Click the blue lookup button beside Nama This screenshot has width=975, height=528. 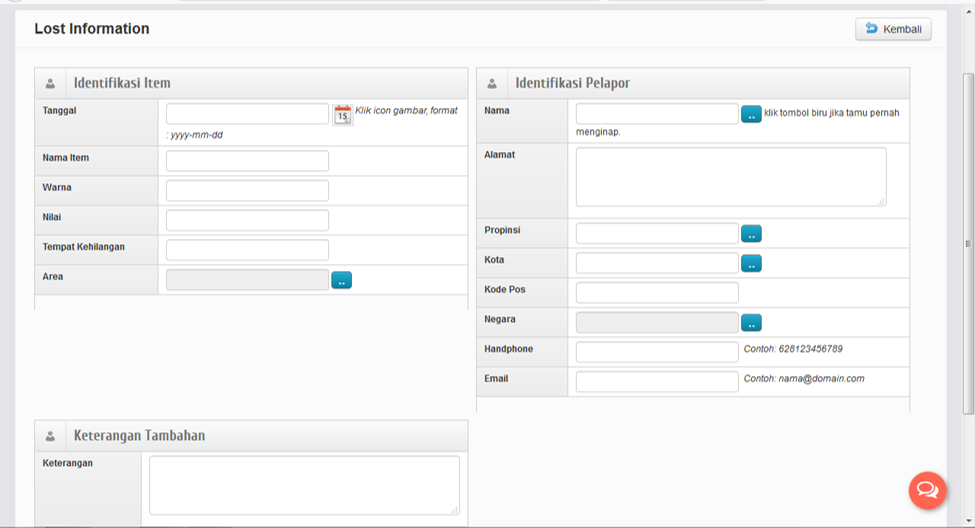click(x=751, y=114)
